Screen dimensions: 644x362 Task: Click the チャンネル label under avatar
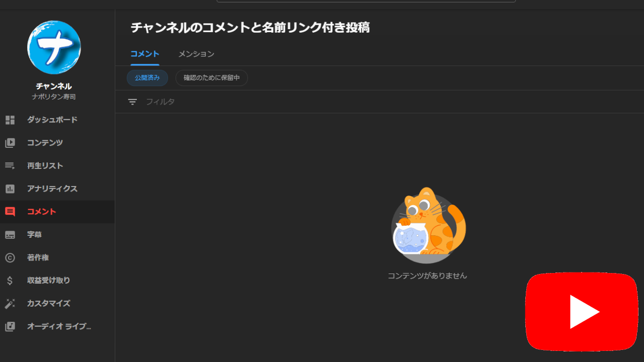[54, 86]
